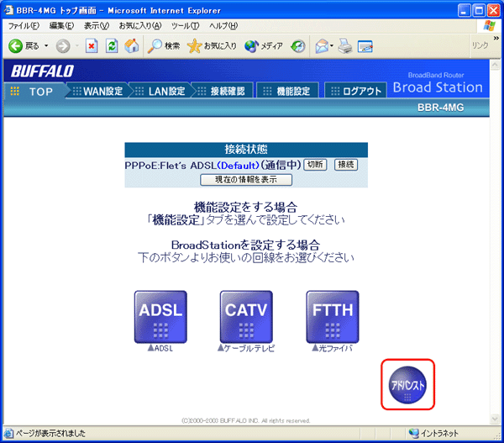Click the grey Forward arrow button
This screenshot has height=443, width=504.
coord(63,46)
